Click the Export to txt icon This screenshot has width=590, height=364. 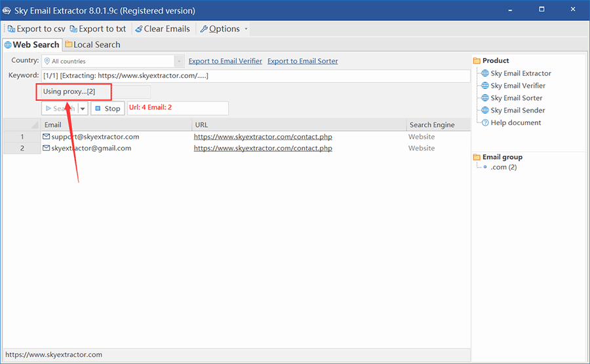[x=73, y=29]
